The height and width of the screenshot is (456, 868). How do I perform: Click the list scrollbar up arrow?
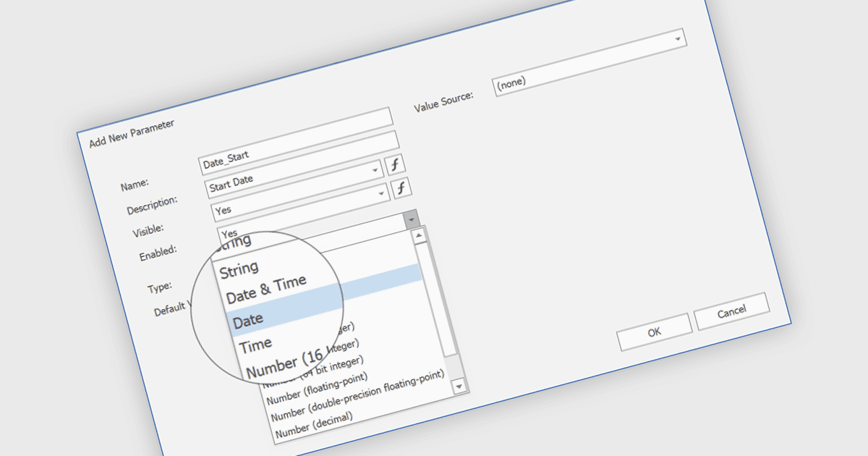pyautogui.click(x=418, y=235)
